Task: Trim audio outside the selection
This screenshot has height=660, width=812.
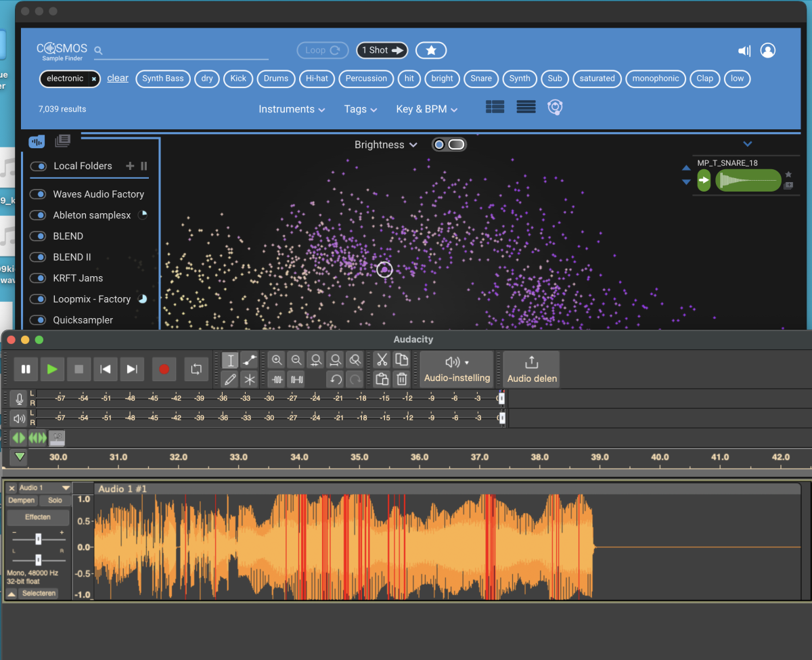Action: [276, 379]
